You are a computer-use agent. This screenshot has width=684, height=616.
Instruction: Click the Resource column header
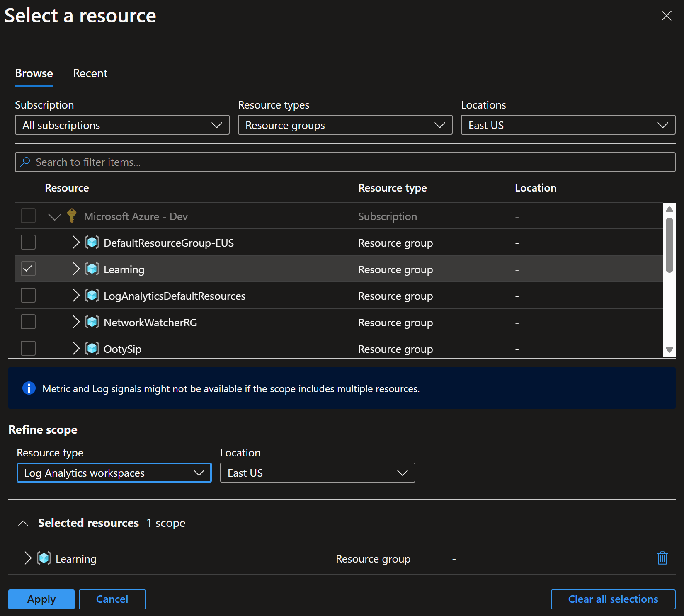[x=67, y=188]
